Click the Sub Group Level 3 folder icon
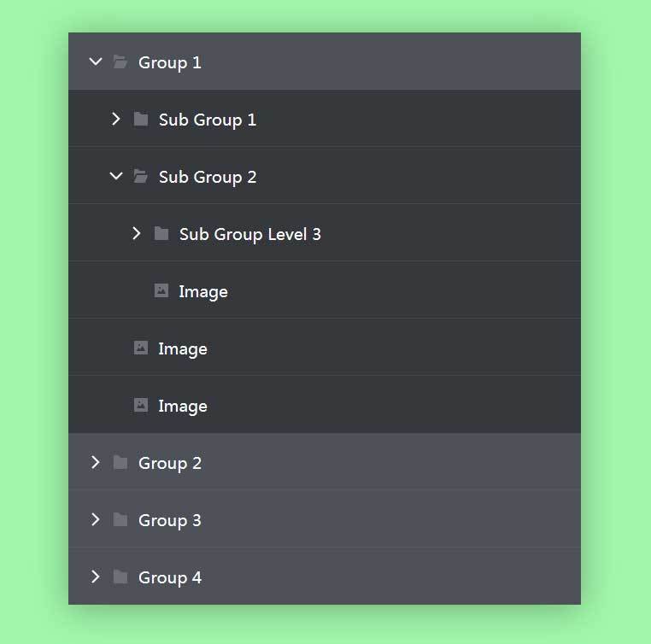Viewport: 651px width, 644px height. coord(161,234)
